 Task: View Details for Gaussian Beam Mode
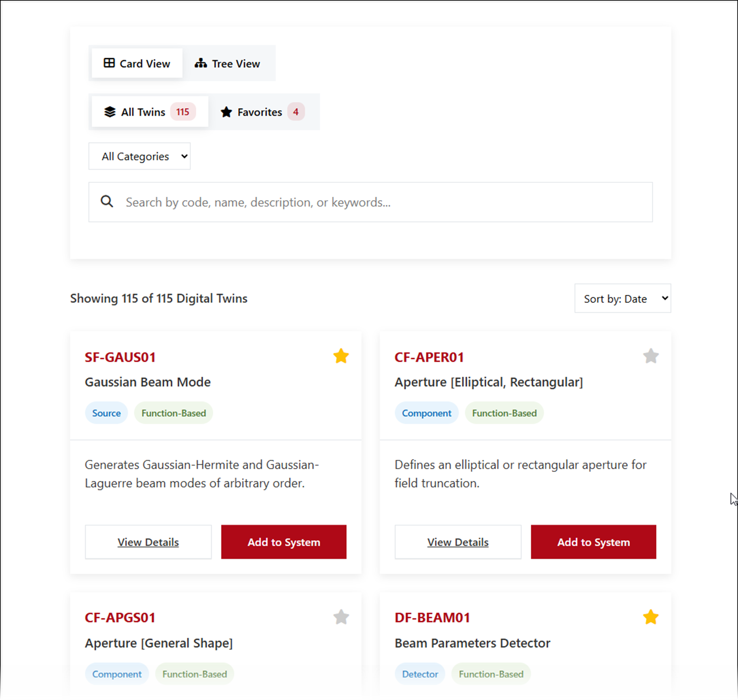tap(148, 542)
